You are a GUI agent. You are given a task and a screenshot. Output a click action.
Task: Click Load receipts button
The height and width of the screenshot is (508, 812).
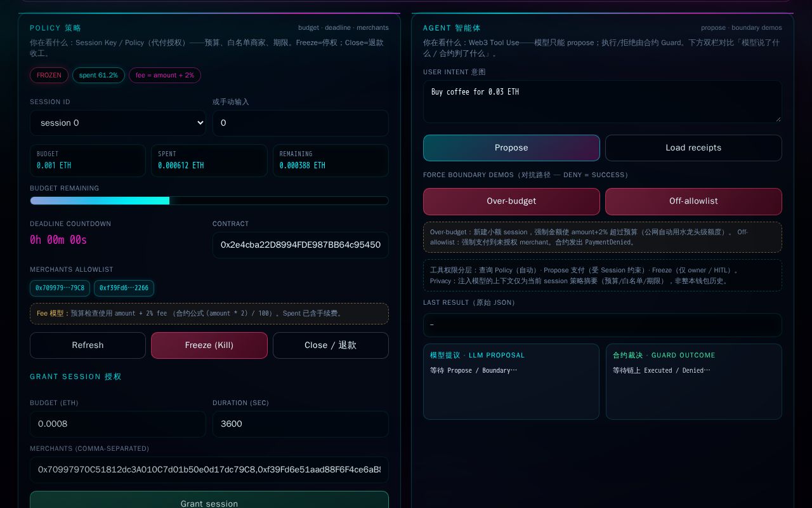click(x=693, y=148)
